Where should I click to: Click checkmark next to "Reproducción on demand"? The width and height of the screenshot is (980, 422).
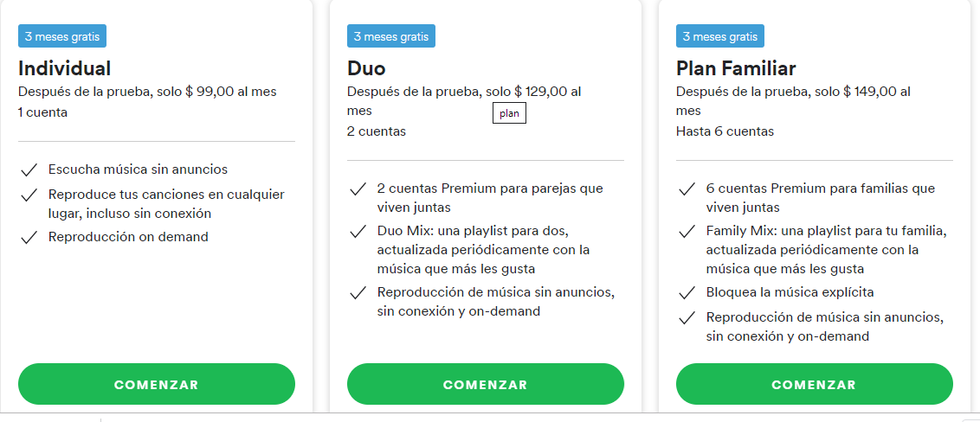tap(29, 238)
